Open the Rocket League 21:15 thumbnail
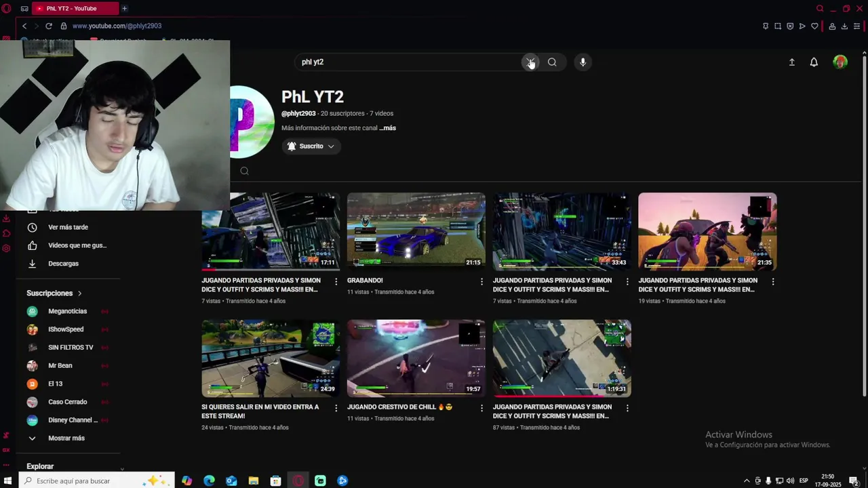 (416, 232)
